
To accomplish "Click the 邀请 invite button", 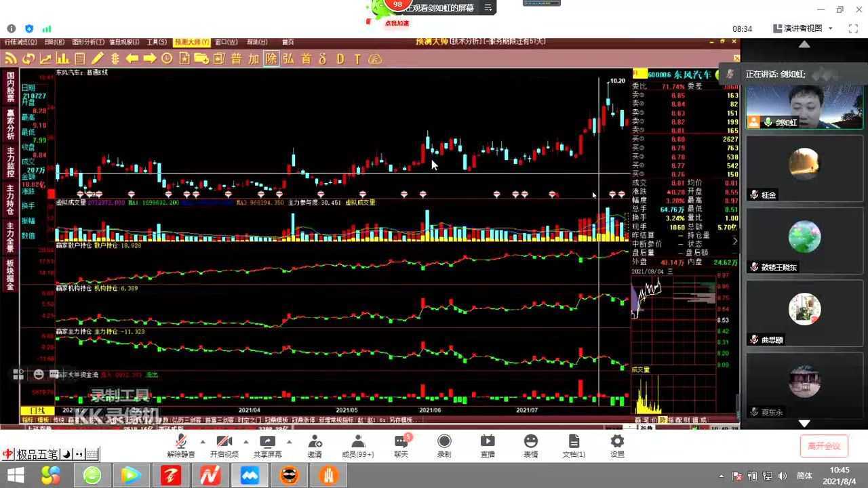I will [315, 447].
